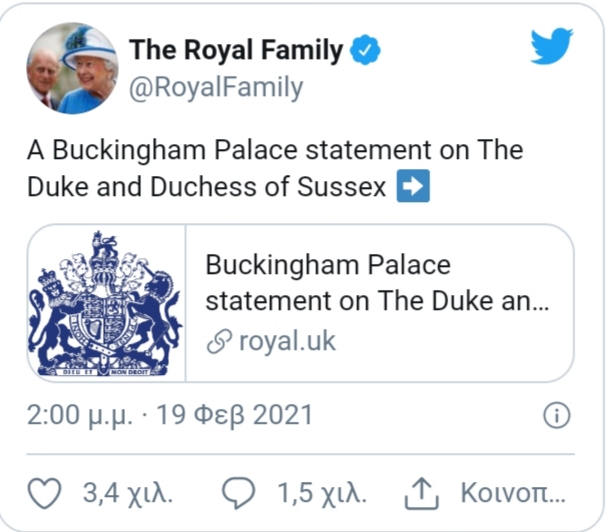Like the tweet with the heart icon
This screenshot has height=532, width=606.
click(42, 494)
